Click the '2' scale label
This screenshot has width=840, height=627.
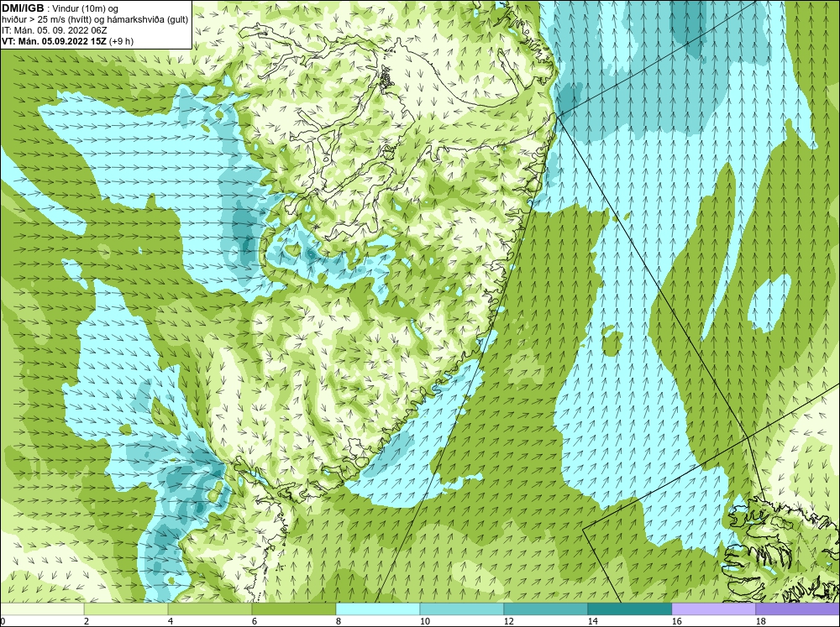point(87,622)
